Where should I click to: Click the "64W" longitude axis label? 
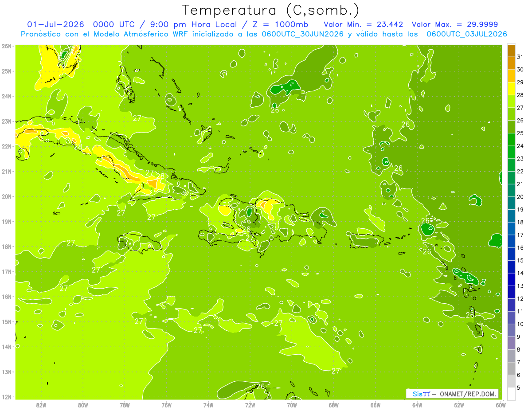point(417,405)
